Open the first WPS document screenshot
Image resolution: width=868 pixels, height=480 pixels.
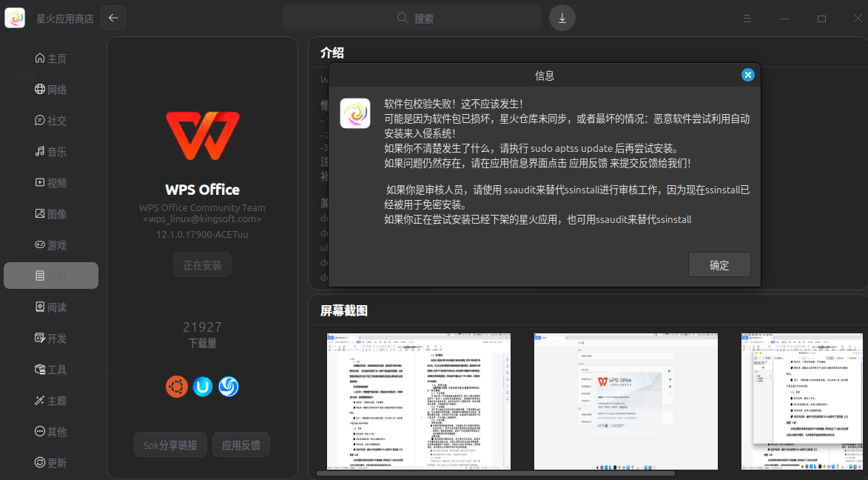coord(419,401)
